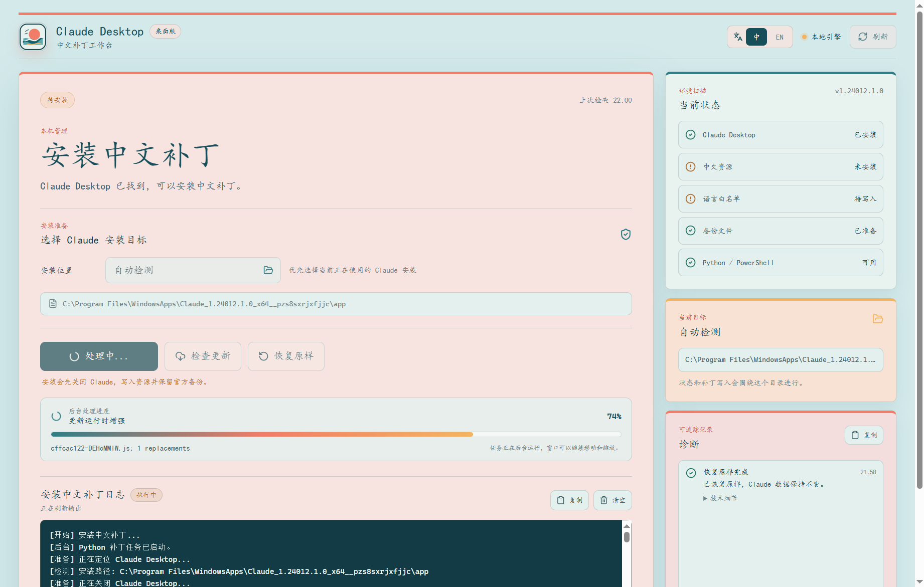Click the 74% progress value

[614, 416]
